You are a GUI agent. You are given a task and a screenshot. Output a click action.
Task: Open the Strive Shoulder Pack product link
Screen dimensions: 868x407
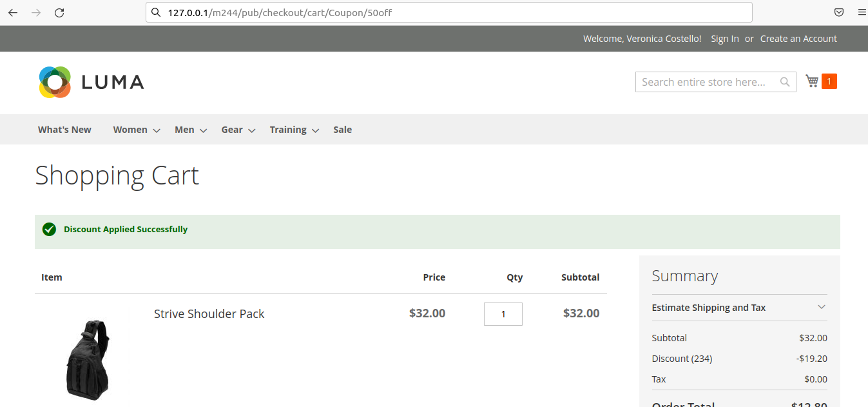point(209,314)
